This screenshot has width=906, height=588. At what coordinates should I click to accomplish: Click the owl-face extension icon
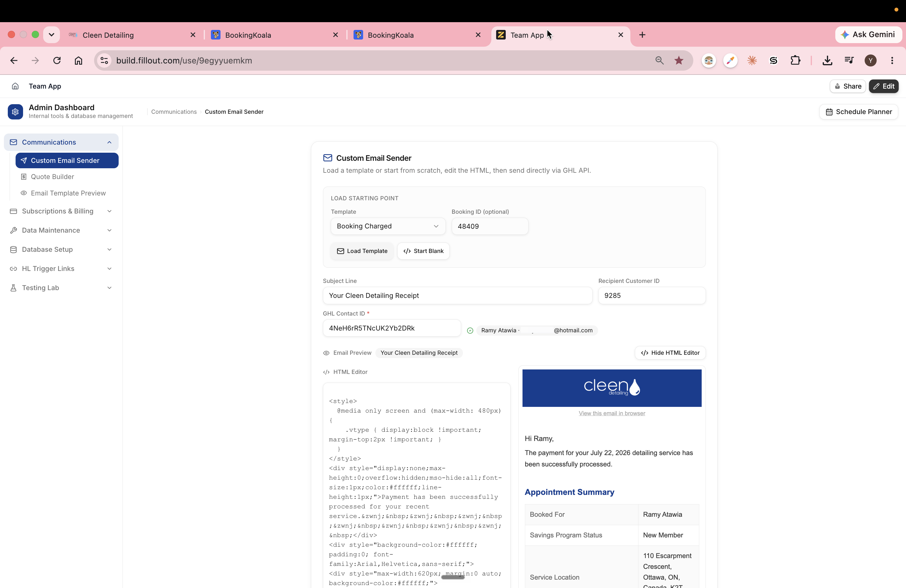point(709,60)
